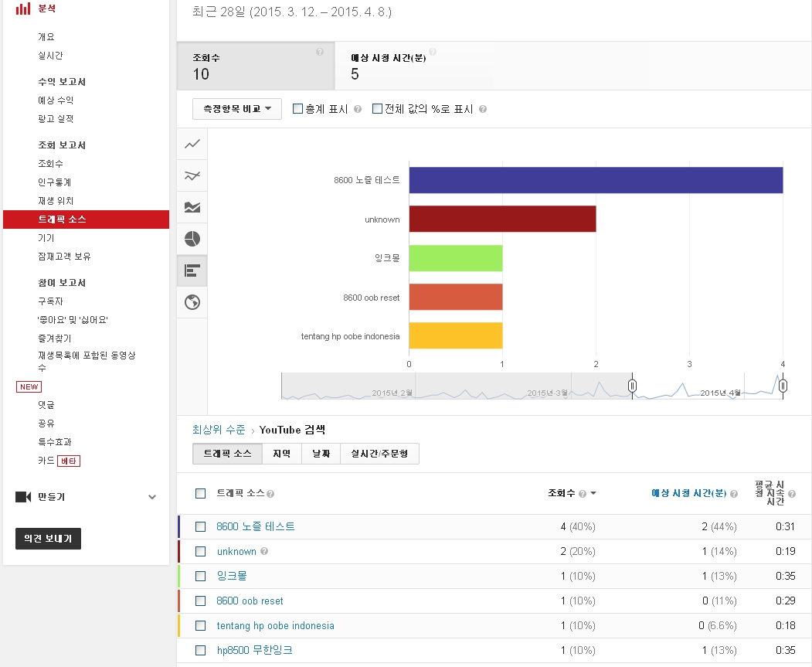
Task: Click help icon beside 조회수 metric card
Action: tap(319, 53)
